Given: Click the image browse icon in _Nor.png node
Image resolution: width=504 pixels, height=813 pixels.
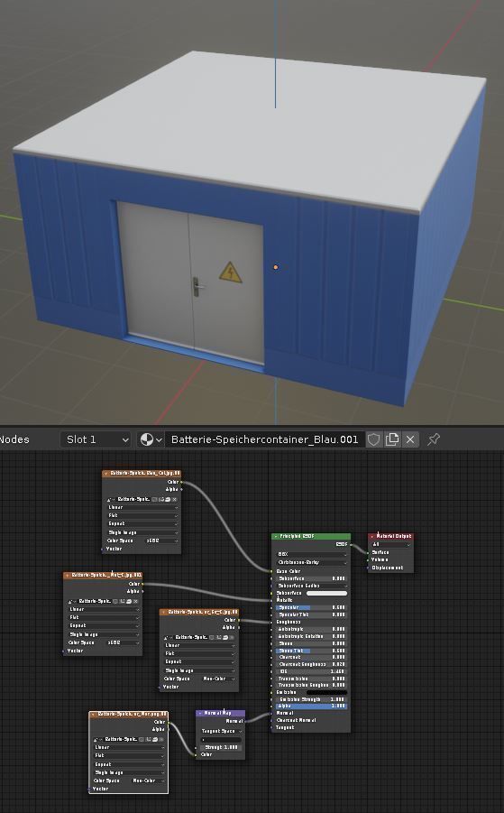Looking at the screenshot, I should pyautogui.click(x=98, y=739).
